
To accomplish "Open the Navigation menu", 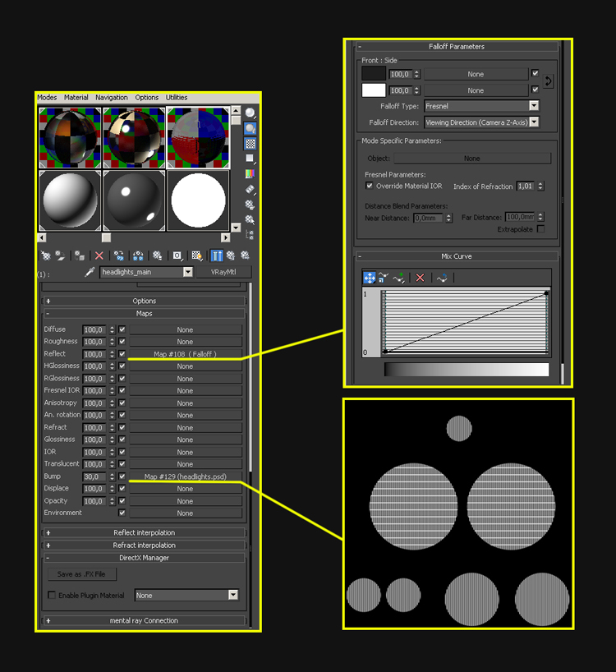I will pyautogui.click(x=111, y=98).
